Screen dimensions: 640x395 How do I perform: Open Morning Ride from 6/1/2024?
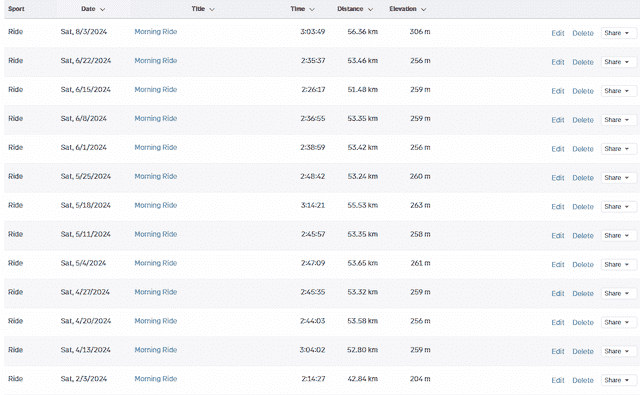[x=156, y=147]
